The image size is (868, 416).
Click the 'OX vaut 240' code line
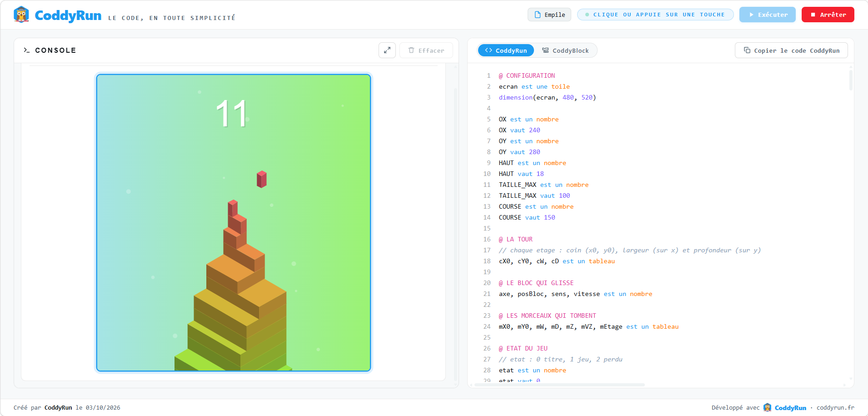tap(519, 130)
